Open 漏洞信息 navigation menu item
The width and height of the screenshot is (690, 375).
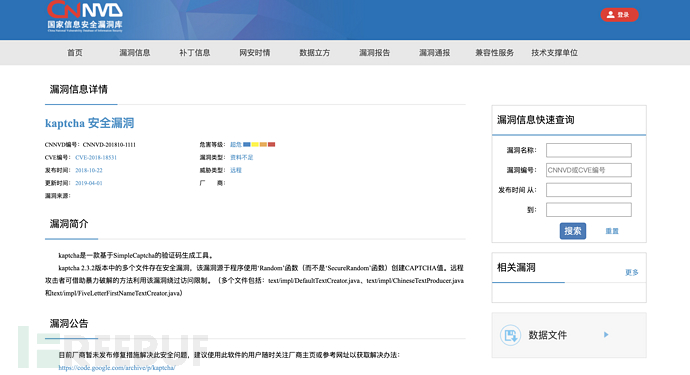[x=135, y=53]
